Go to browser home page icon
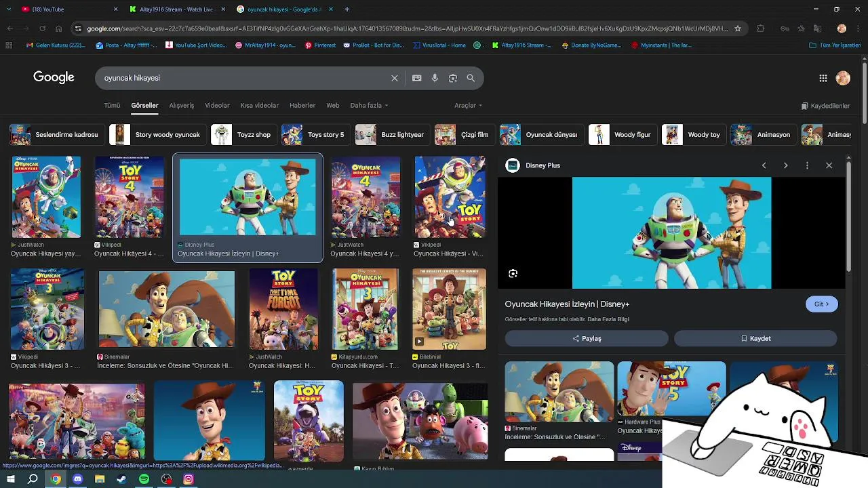This screenshot has height=488, width=868. point(58,28)
